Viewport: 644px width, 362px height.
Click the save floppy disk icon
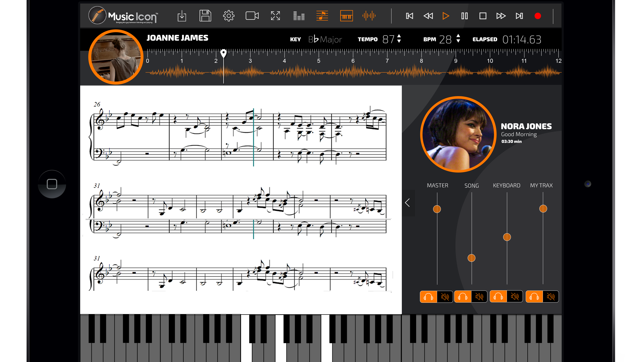(205, 16)
